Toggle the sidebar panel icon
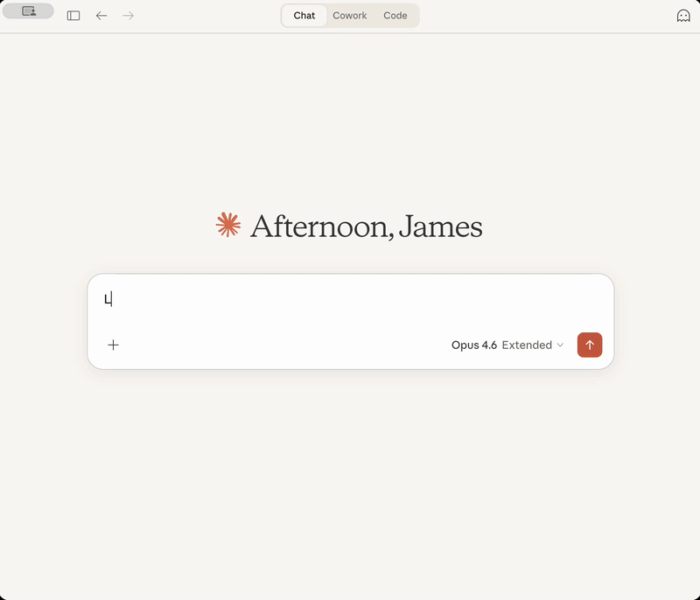The width and height of the screenshot is (700, 600). (x=73, y=16)
